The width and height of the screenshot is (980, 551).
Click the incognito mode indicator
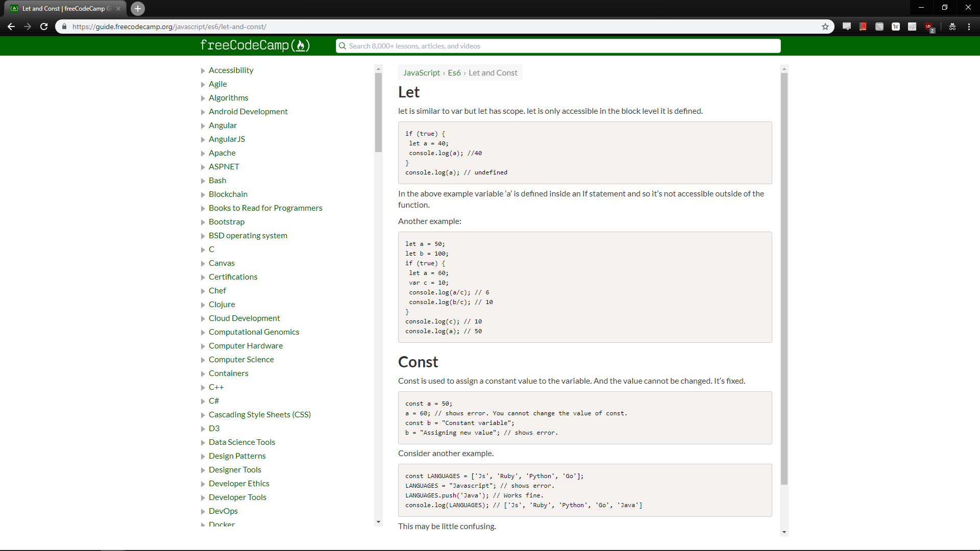[x=952, y=27]
